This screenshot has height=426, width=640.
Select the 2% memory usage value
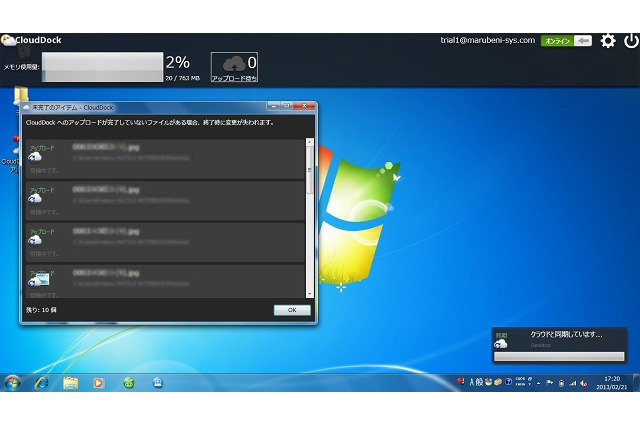(x=178, y=62)
